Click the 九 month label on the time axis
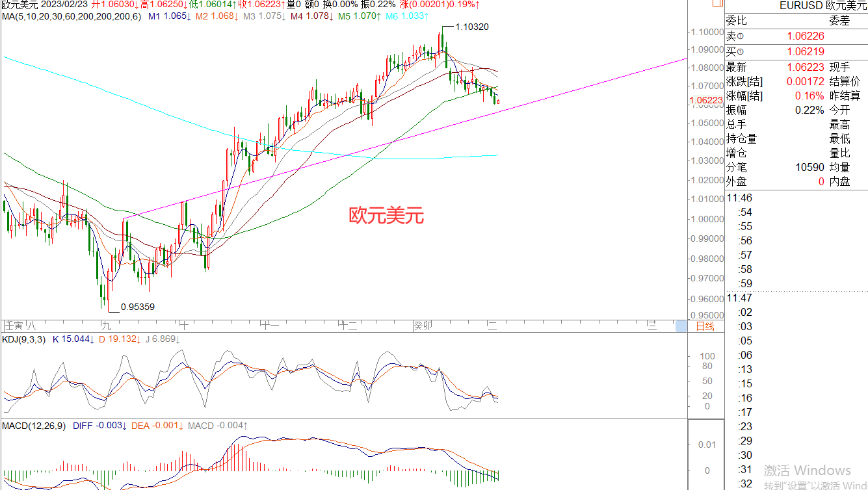This screenshot has height=490, width=868. tap(105, 325)
